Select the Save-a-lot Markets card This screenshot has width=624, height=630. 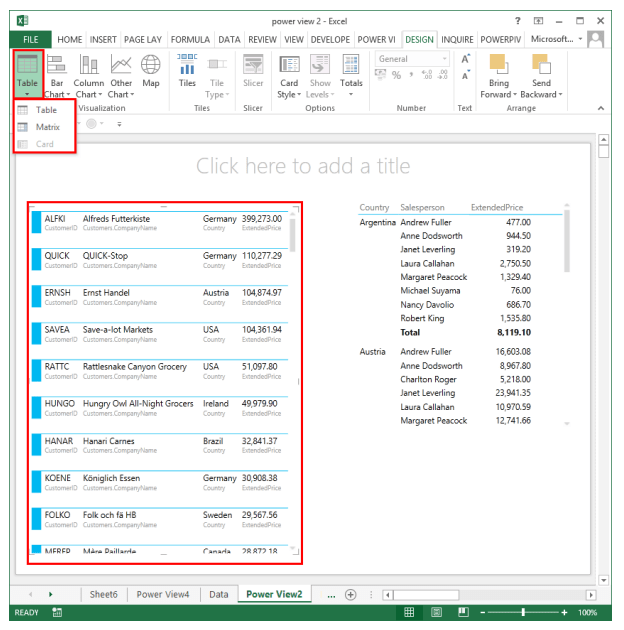pyautogui.click(x=160, y=334)
